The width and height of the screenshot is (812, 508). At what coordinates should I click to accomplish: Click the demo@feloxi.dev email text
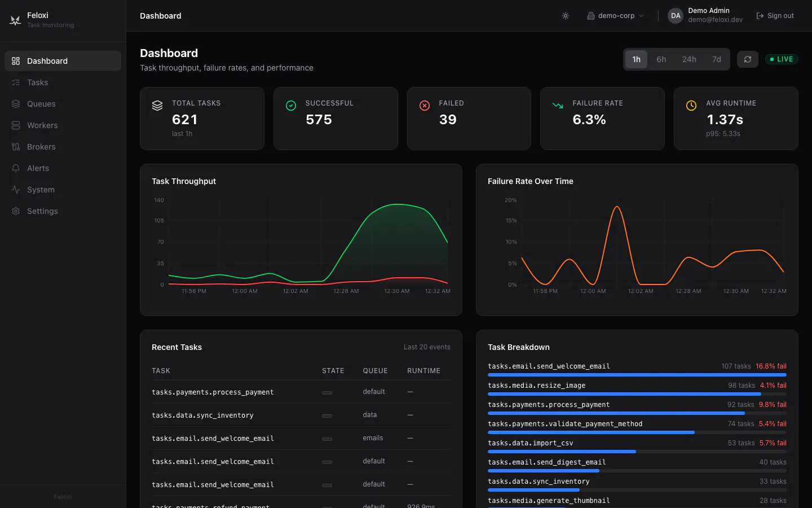click(715, 20)
